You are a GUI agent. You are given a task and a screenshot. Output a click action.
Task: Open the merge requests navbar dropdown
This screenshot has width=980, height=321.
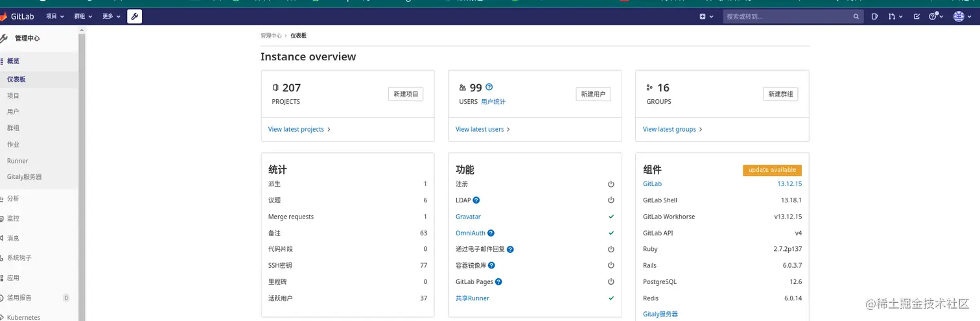(895, 16)
